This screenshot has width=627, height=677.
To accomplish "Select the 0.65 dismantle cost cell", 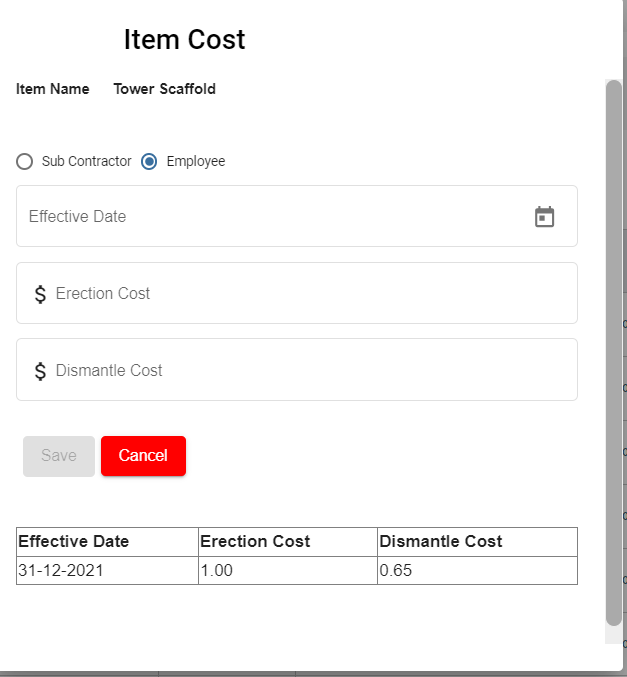I will (396, 571).
